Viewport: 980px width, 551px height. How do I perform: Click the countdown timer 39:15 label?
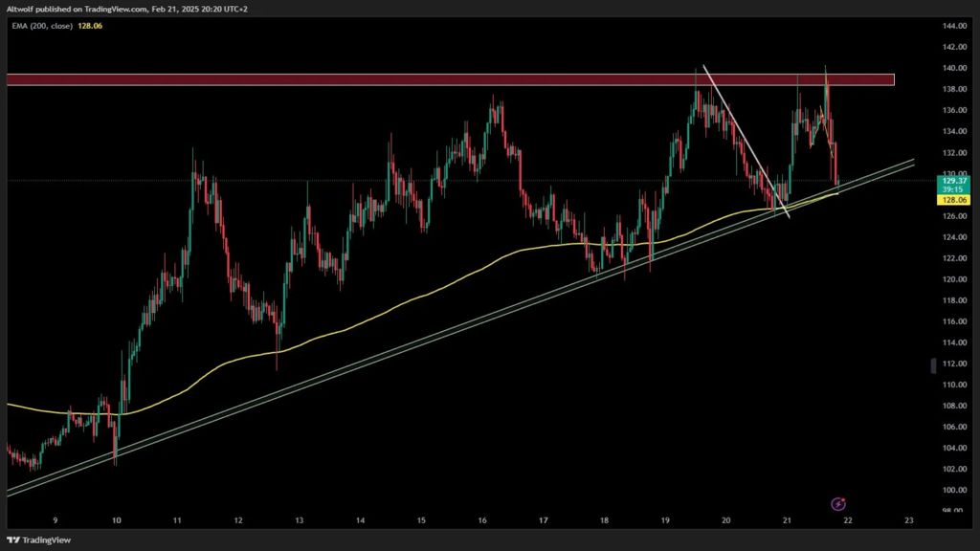pos(954,189)
